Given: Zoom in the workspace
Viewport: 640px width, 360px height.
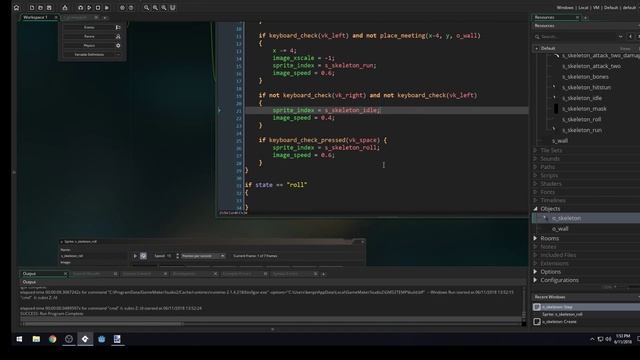Looking at the screenshot, I should 164,8.
